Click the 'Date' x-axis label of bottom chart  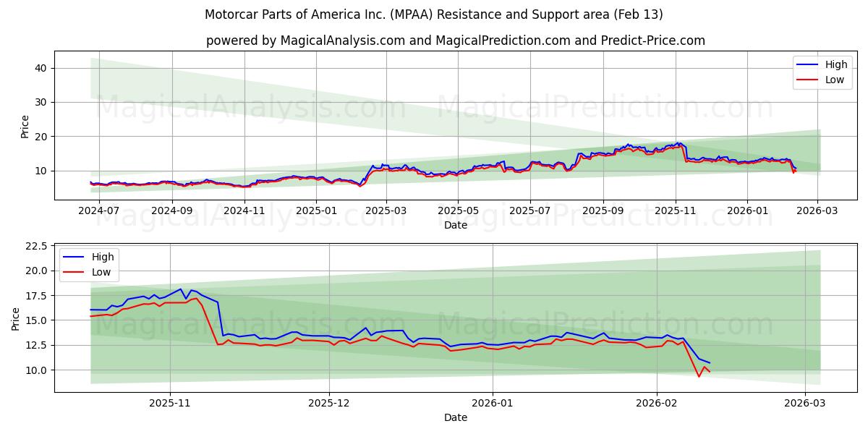(x=456, y=417)
